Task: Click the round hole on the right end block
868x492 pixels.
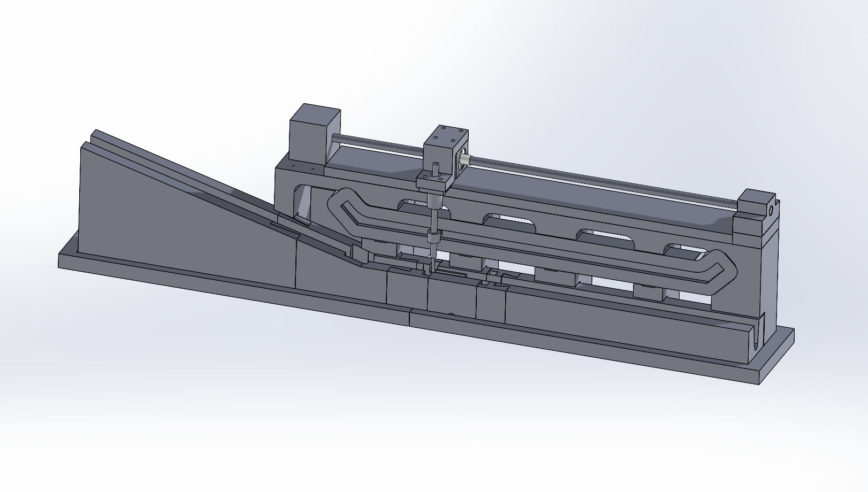Action: 771,211
